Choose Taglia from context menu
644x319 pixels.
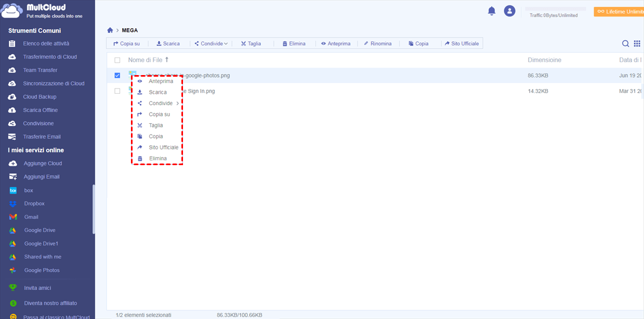[157, 125]
